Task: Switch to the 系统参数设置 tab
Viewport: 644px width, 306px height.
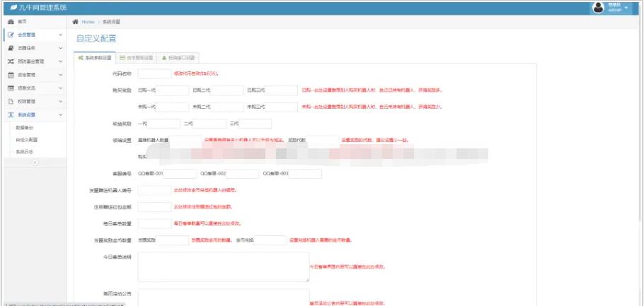Action: [95, 57]
